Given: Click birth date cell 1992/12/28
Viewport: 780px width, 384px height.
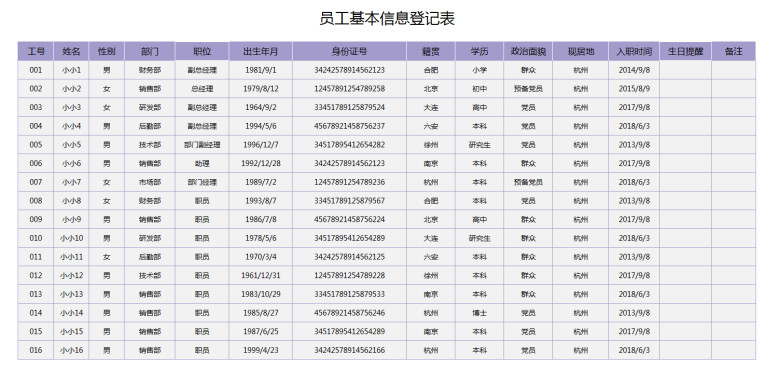Looking at the screenshot, I should tap(261, 164).
